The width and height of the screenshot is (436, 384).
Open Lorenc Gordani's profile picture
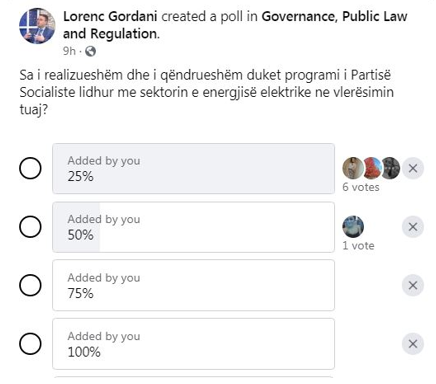tap(37, 26)
